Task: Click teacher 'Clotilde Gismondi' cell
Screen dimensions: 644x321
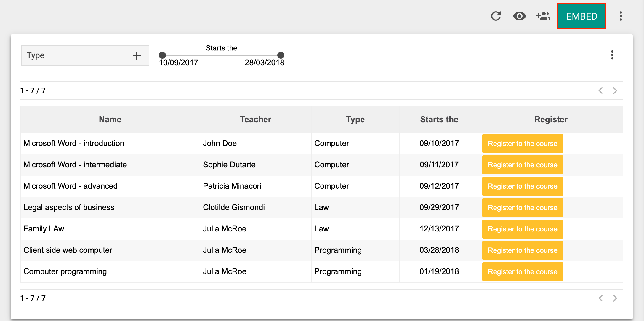Action: coord(256,207)
